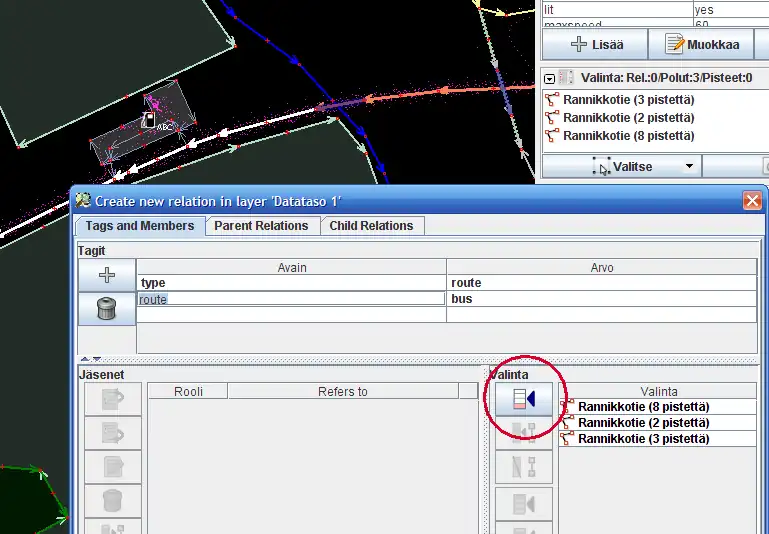The image size is (769, 534).
Task: Open the Child Relations tab
Action: coord(371,226)
